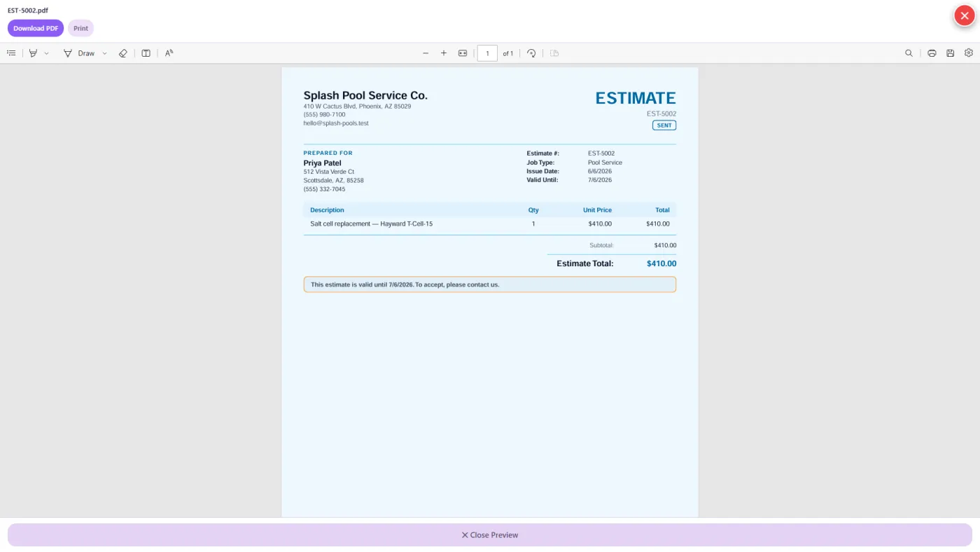The image size is (980, 552).
Task: Click the Description column header
Action: tap(327, 210)
